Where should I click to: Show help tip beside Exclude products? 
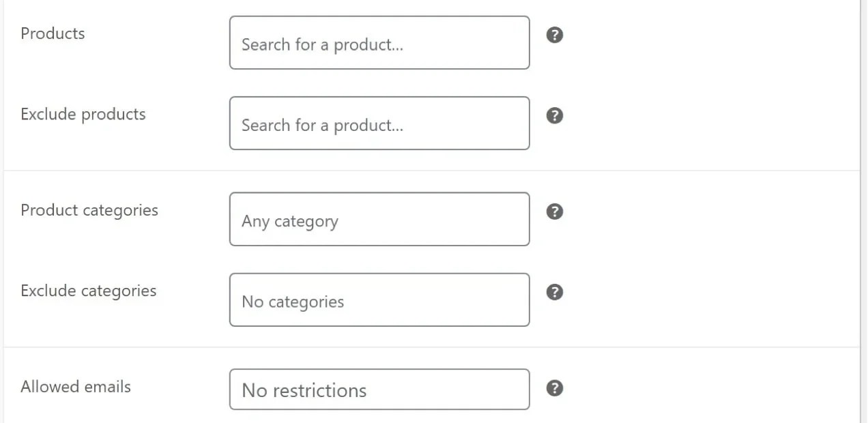tap(555, 115)
